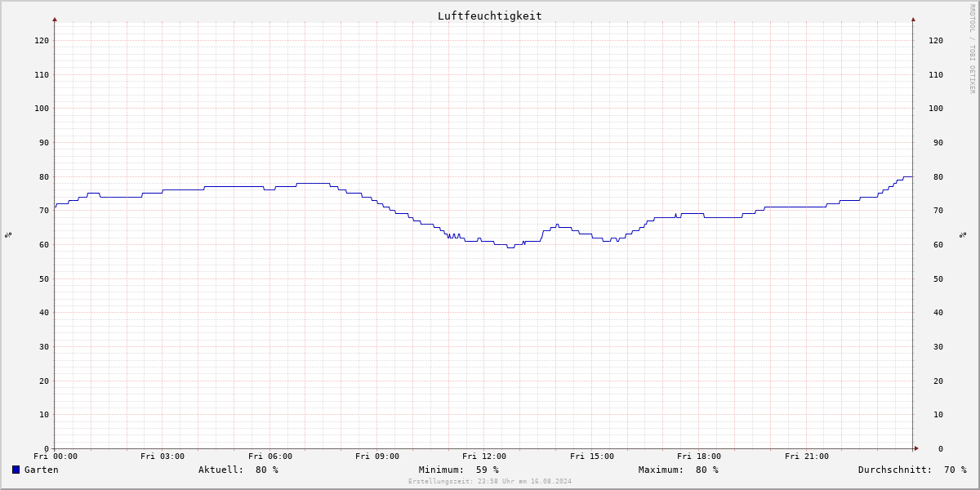Click the left axis 120 label
The width and height of the screenshot is (980, 490).
coord(42,40)
